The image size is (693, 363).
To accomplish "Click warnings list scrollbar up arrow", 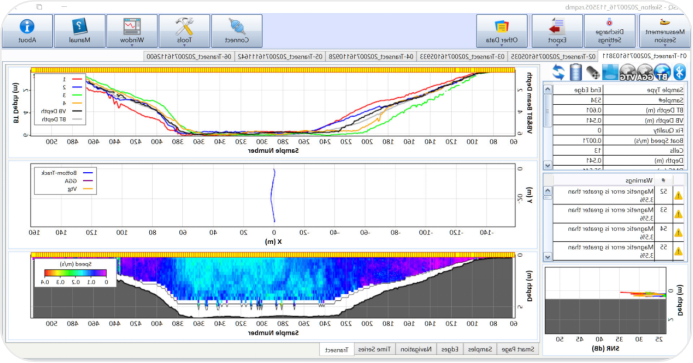I will [x=548, y=191].
